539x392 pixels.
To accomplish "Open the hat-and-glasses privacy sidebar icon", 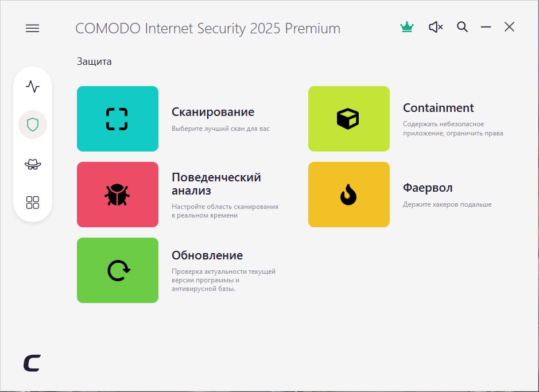I will pos(33,164).
